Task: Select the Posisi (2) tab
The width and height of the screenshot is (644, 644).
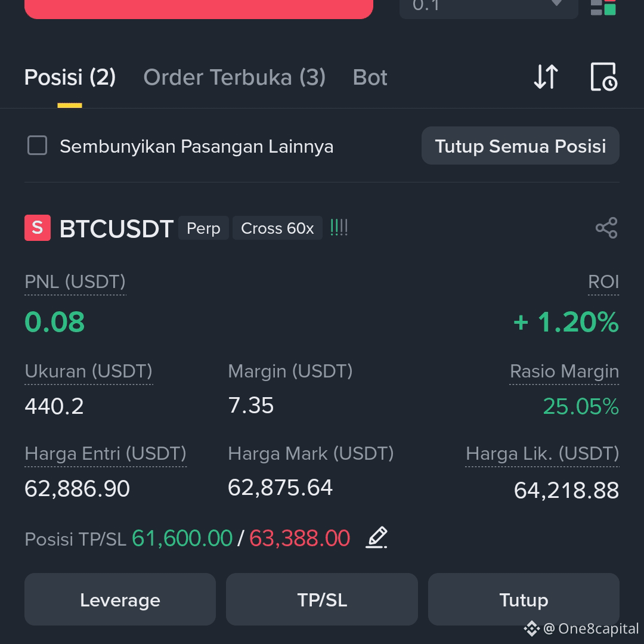Action: click(x=70, y=77)
